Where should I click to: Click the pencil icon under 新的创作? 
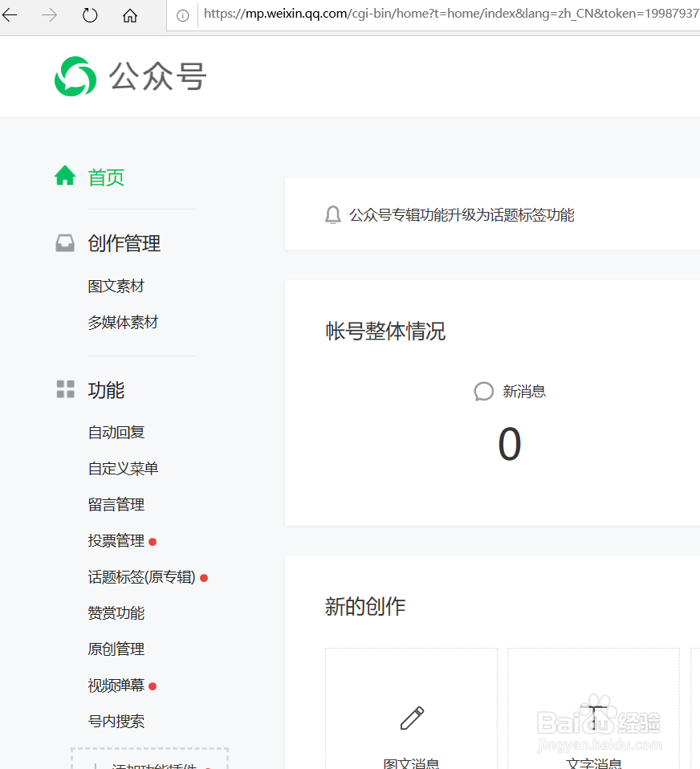(x=411, y=717)
